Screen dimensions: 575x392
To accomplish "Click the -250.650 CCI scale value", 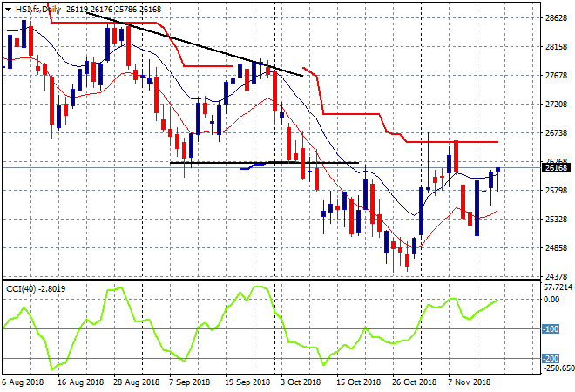I will (558, 368).
